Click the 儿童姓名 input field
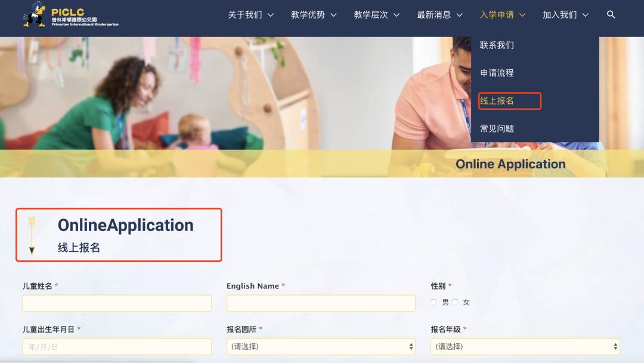644x363 pixels. pos(117,303)
